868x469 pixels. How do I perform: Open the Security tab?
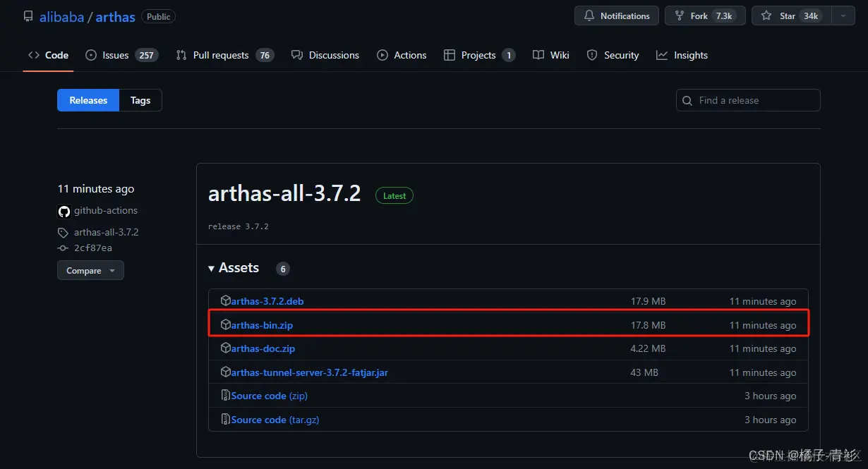point(612,55)
